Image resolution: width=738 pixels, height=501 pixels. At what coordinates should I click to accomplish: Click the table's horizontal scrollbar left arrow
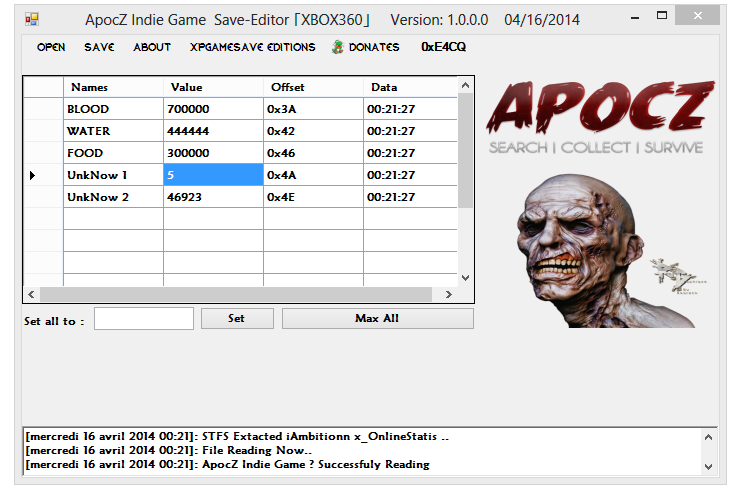click(30, 294)
